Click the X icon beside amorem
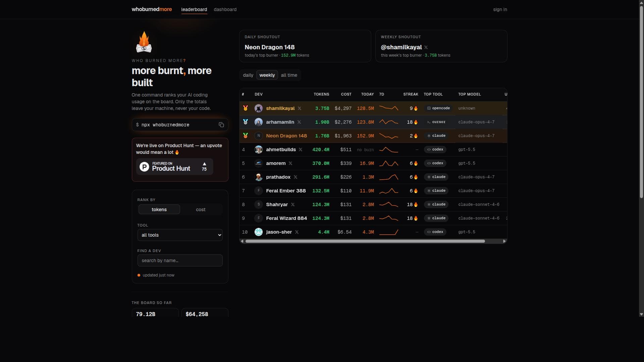This screenshot has height=362, width=644. (x=290, y=163)
